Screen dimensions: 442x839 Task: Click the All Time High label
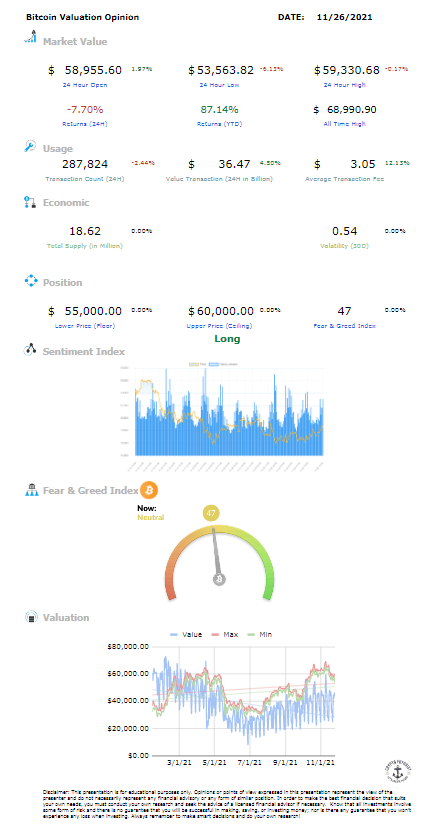click(345, 124)
